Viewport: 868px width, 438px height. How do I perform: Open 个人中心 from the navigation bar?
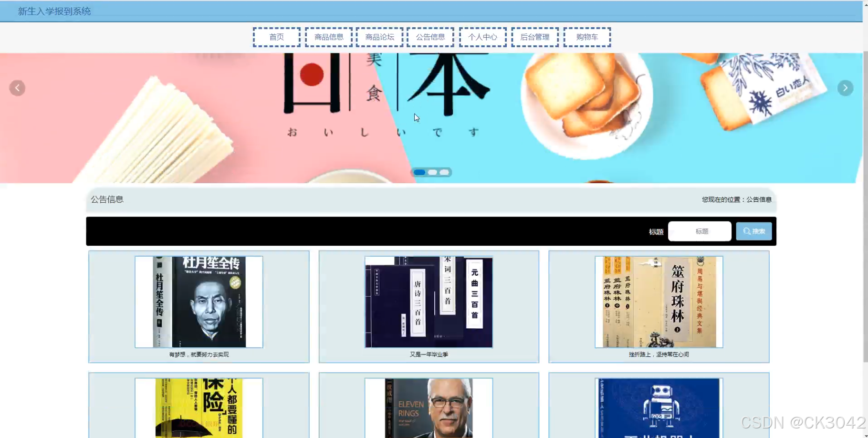click(483, 37)
